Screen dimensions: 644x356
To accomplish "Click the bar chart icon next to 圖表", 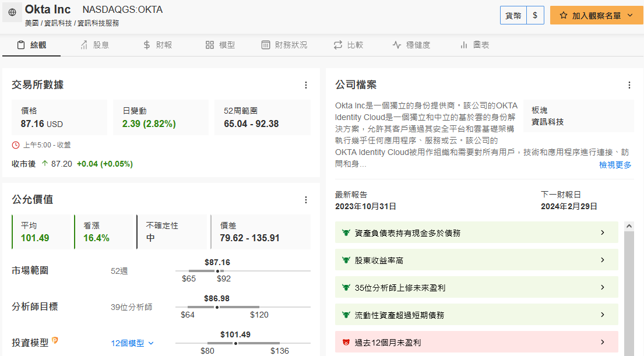I will tap(464, 45).
